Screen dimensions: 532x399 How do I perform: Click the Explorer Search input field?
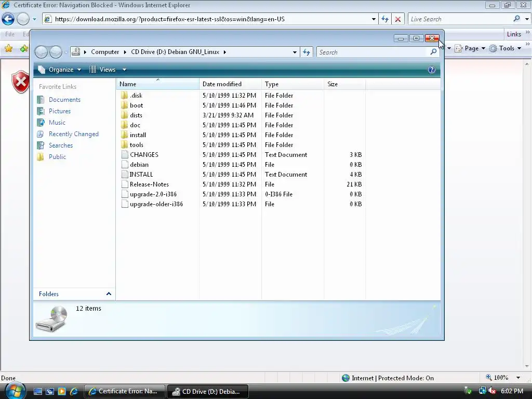(373, 52)
